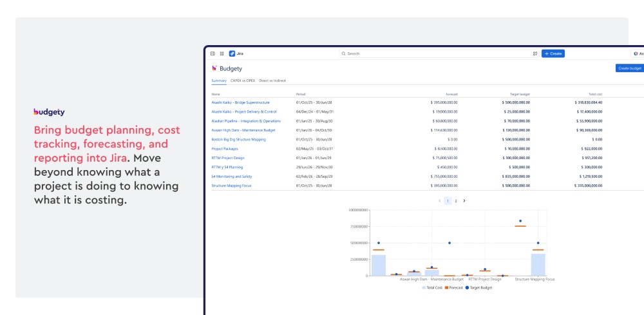Click the Name column header
The width and height of the screenshot is (644, 315).
click(216, 95)
